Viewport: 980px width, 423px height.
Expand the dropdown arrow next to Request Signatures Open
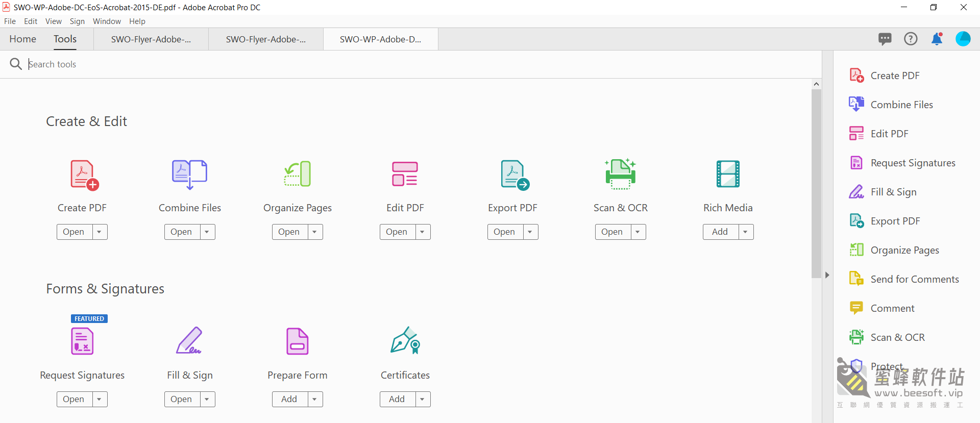100,399
